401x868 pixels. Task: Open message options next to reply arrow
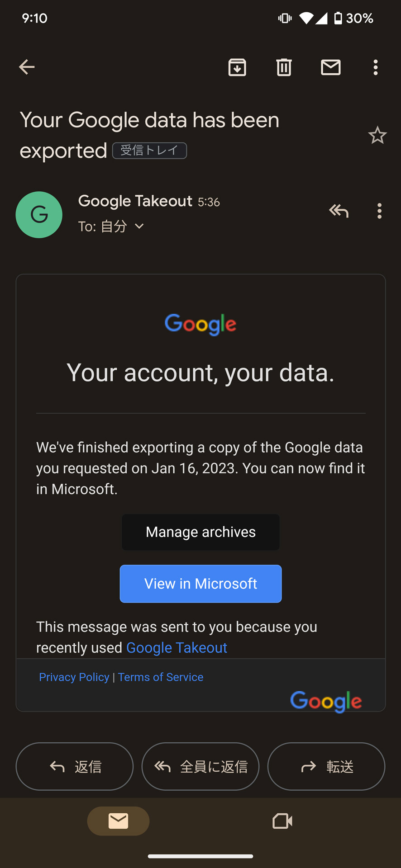(379, 211)
